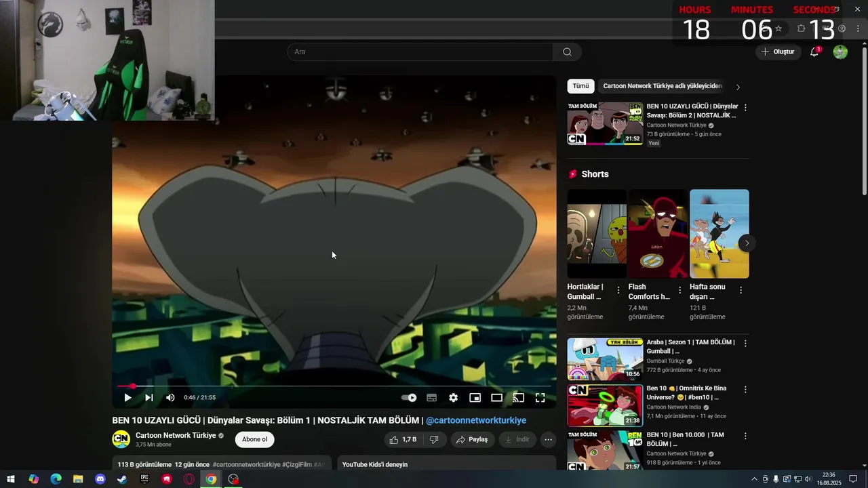Viewport: 868px width, 488px height.
Task: Mute the video with the speaker icon
Action: point(170,398)
